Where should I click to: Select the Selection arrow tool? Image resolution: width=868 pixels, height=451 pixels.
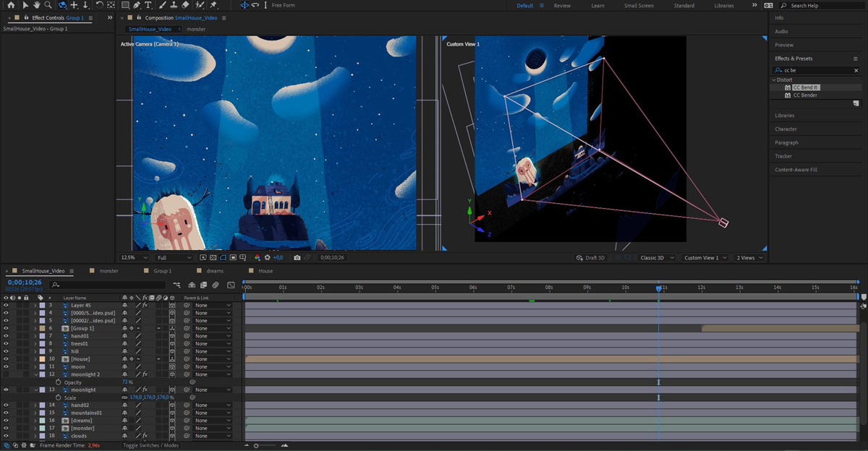coord(25,5)
